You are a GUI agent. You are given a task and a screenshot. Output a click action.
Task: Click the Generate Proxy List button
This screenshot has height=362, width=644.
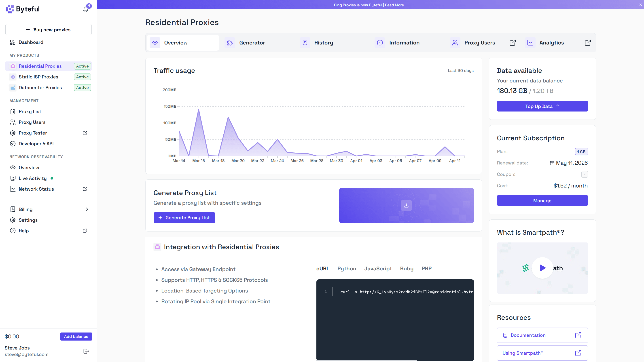184,218
